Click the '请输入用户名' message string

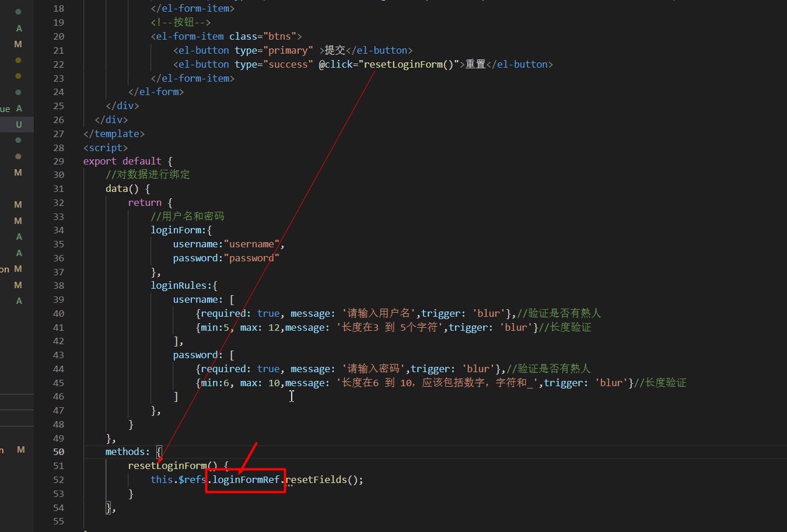(x=379, y=313)
